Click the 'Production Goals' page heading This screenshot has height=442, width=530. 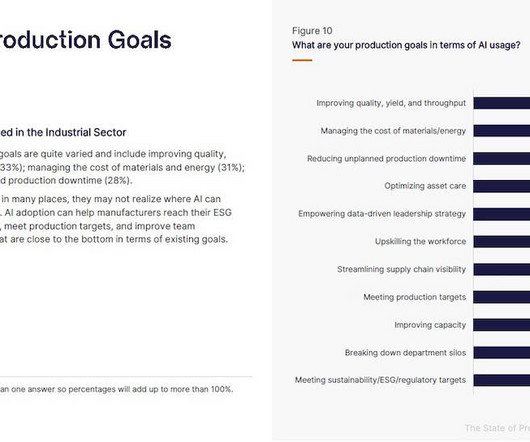pos(86,40)
